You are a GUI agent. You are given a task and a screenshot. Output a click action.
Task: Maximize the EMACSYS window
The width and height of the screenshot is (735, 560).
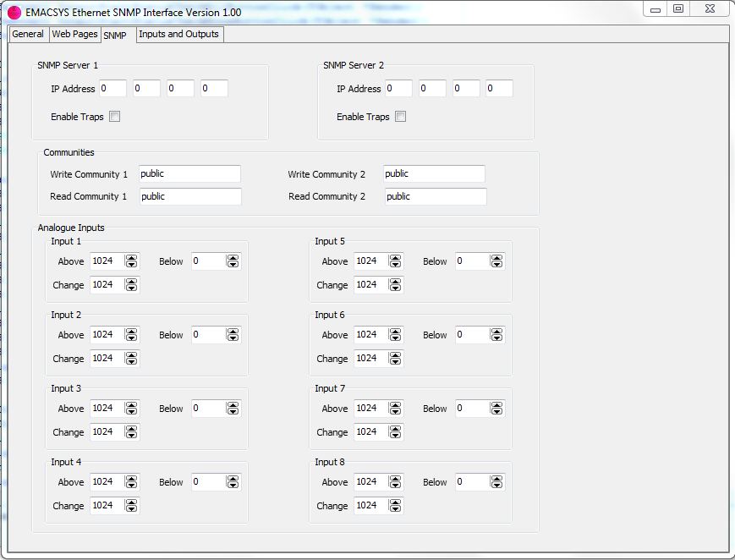click(678, 8)
